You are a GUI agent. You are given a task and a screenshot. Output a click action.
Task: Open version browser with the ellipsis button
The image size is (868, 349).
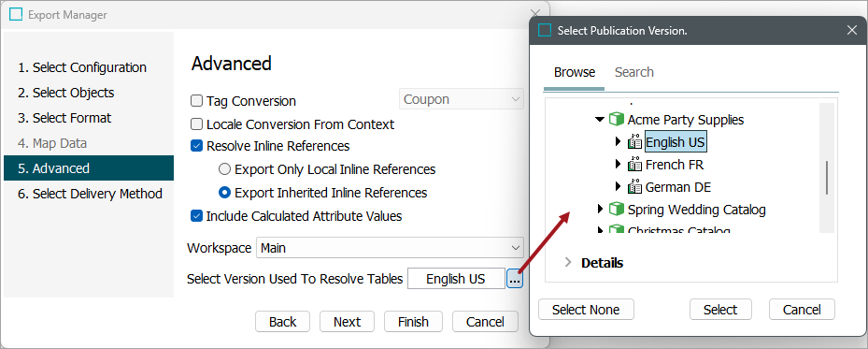click(514, 279)
